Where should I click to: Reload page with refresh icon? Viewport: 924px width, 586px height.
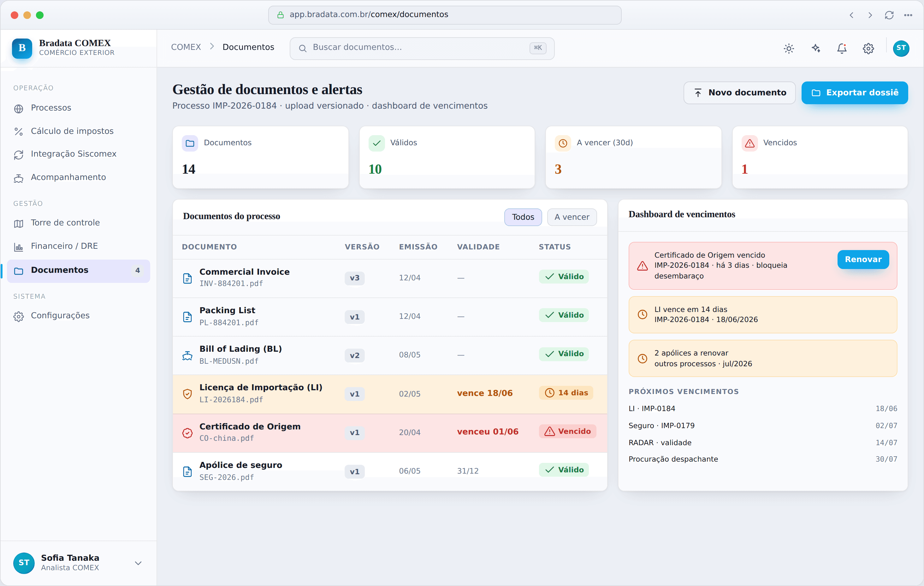[x=889, y=15]
